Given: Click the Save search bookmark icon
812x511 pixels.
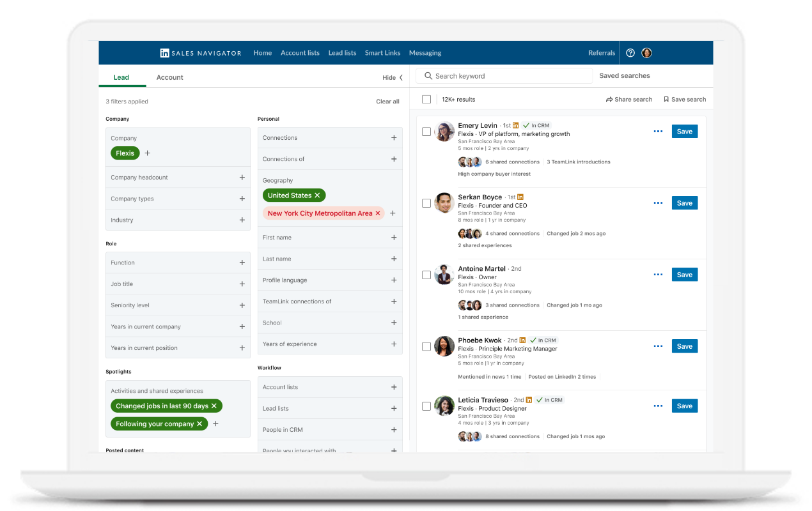Looking at the screenshot, I should pyautogui.click(x=666, y=100).
